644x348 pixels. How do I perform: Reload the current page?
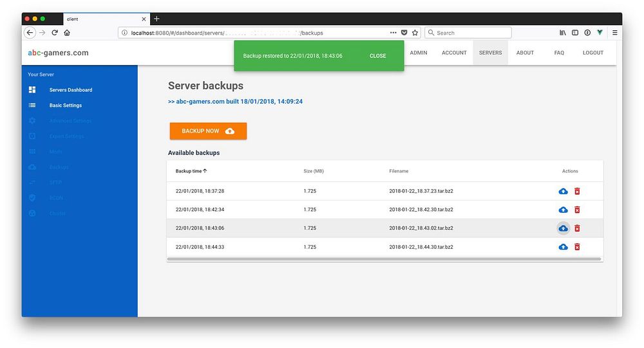pos(55,33)
